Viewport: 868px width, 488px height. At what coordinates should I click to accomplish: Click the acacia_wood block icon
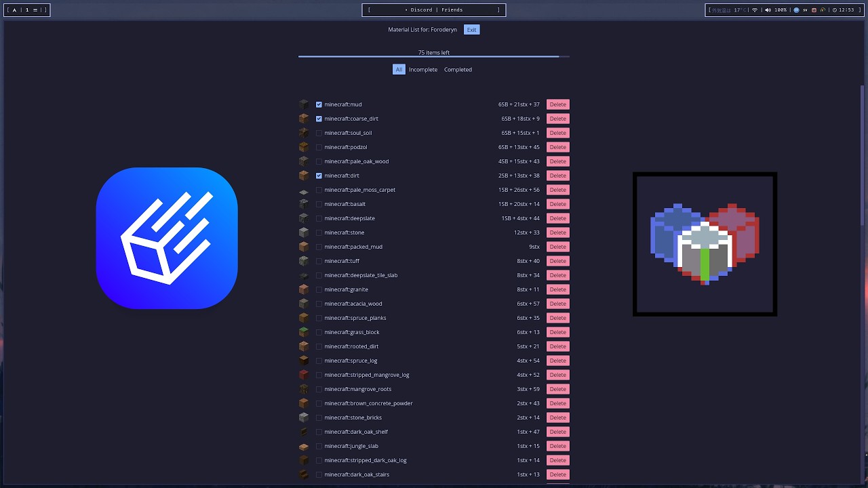(304, 304)
